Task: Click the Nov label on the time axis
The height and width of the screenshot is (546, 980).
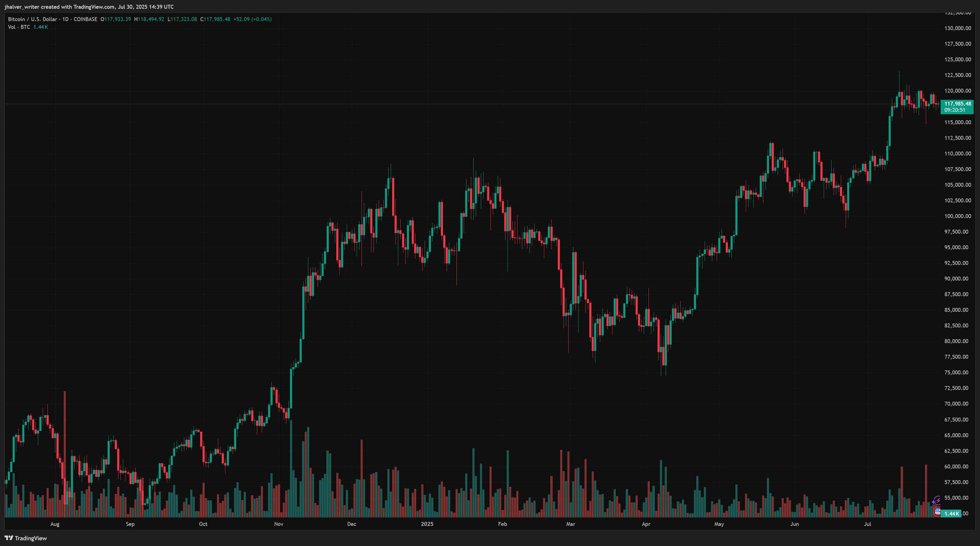Action: click(279, 524)
